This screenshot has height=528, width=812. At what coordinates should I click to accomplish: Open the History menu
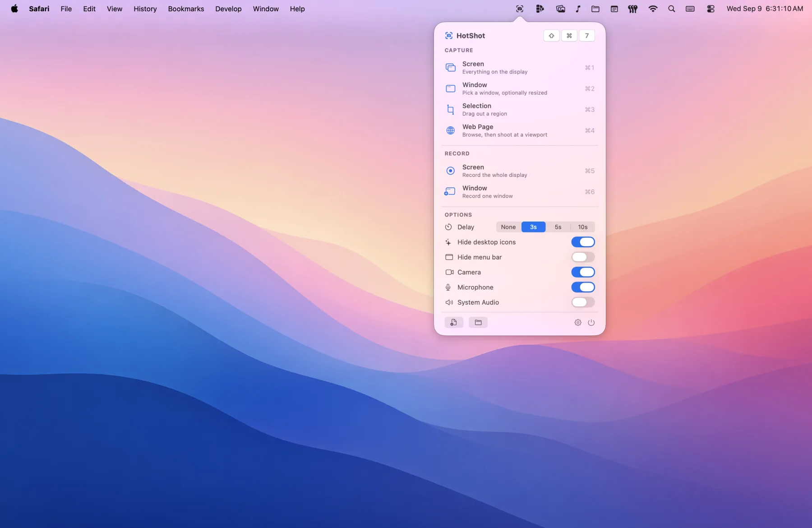coord(145,9)
